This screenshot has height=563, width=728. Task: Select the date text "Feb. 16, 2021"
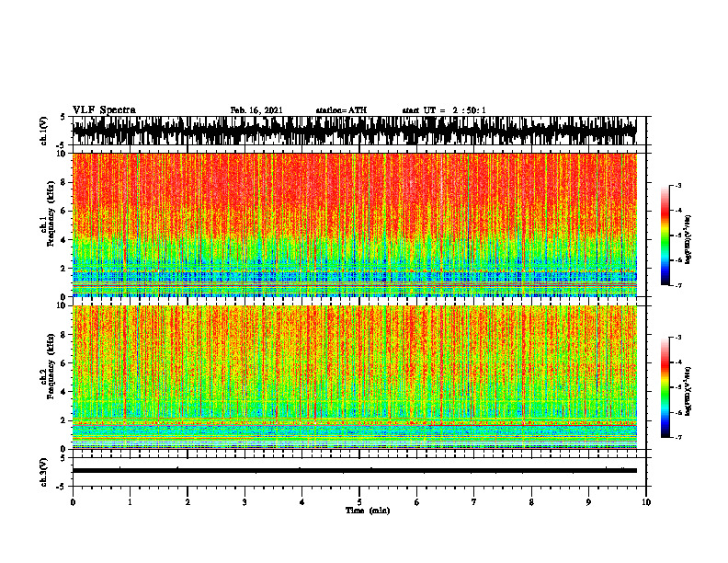256,110
